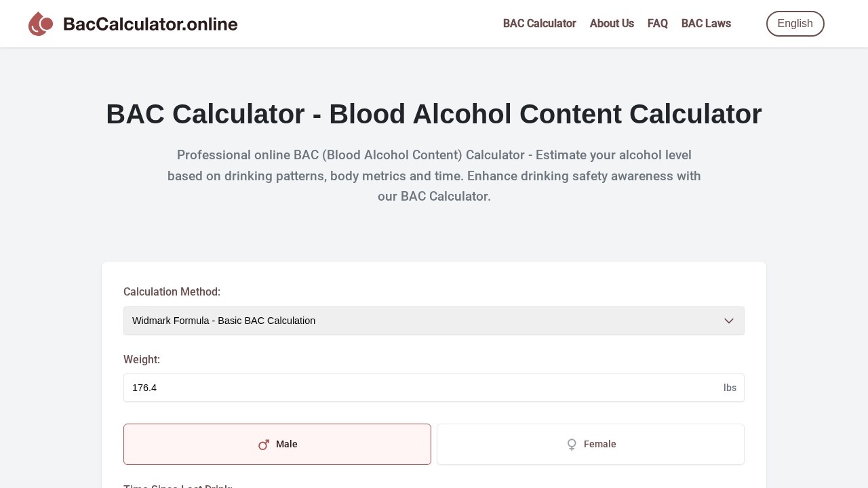Click the Weight field label
868x488 pixels.
click(x=142, y=360)
